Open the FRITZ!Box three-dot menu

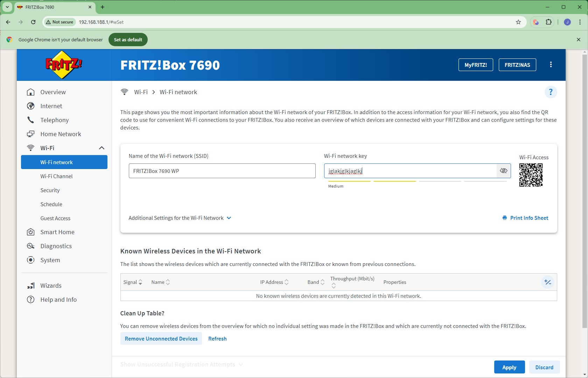(551, 65)
